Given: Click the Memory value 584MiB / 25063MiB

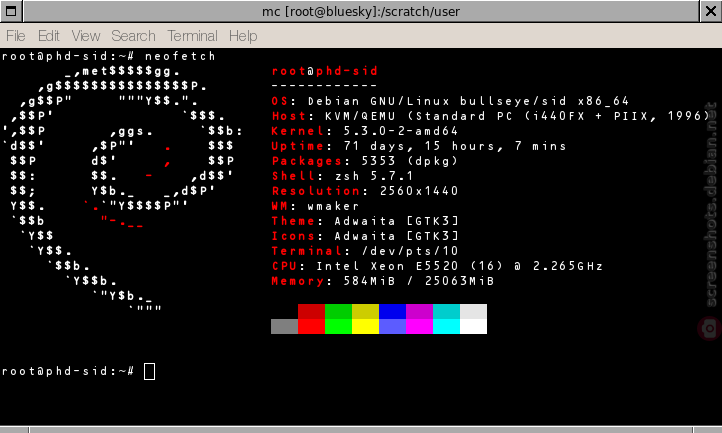Looking at the screenshot, I should click(x=419, y=281).
